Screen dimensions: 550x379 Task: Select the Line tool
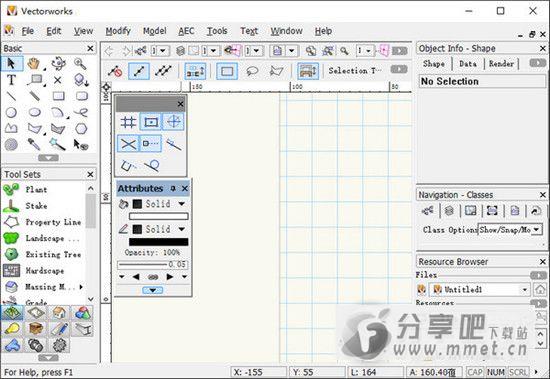coord(12,96)
